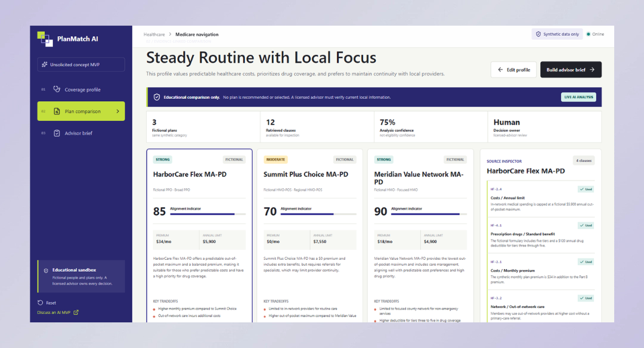Click the MODERATE tag on Summit Plus card

(275, 160)
